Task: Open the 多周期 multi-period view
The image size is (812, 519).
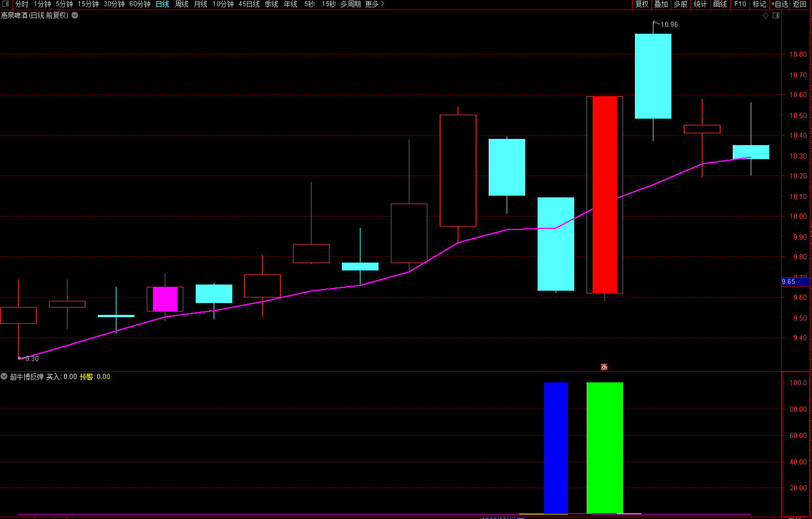Action: [350, 4]
